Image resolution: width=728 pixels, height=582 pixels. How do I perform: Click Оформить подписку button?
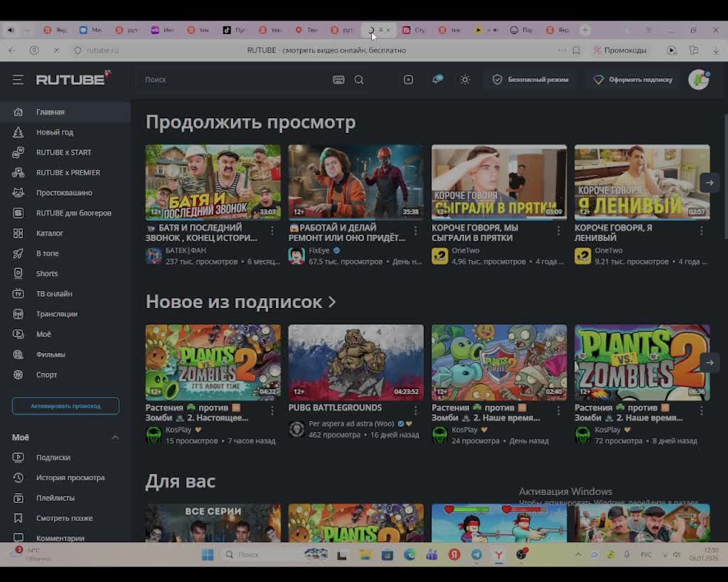click(632, 80)
